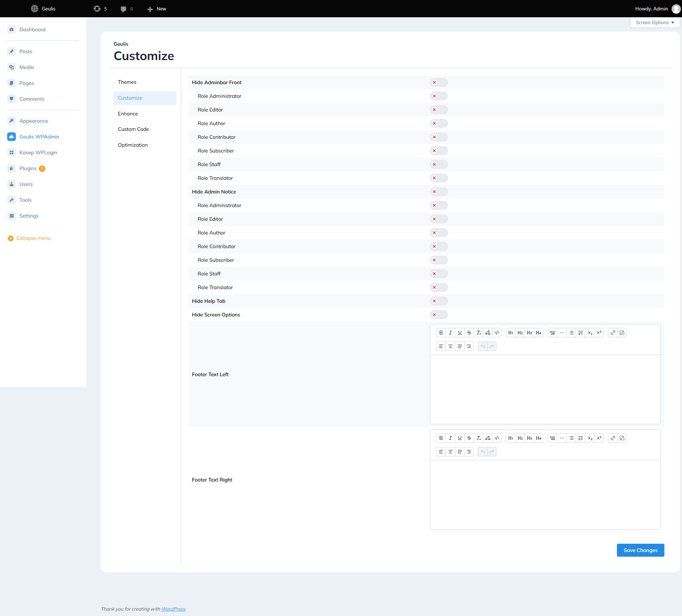The width and height of the screenshot is (682, 616).
Task: Toggle Hide Help Tab switch
Action: (x=439, y=301)
